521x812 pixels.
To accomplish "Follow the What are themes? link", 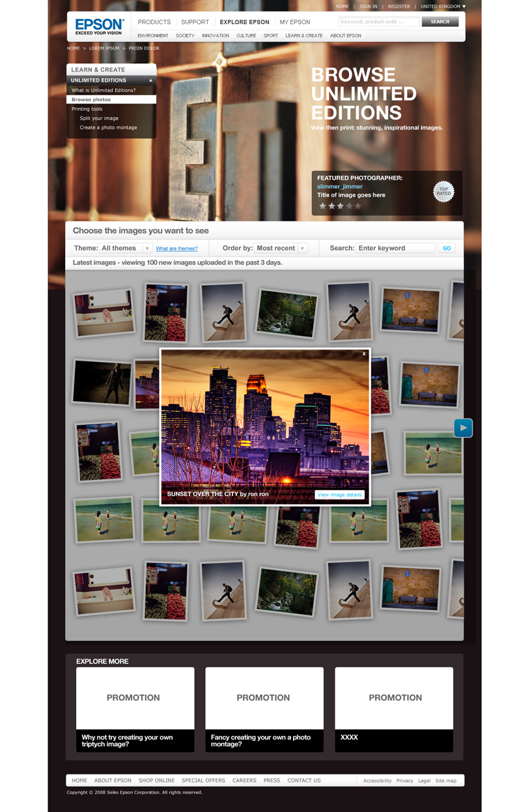I will click(x=176, y=249).
